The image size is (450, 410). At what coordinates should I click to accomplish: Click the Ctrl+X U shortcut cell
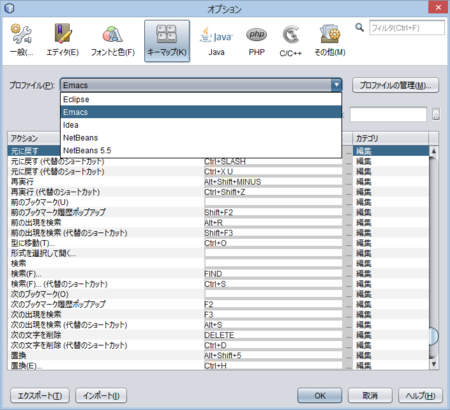(273, 172)
